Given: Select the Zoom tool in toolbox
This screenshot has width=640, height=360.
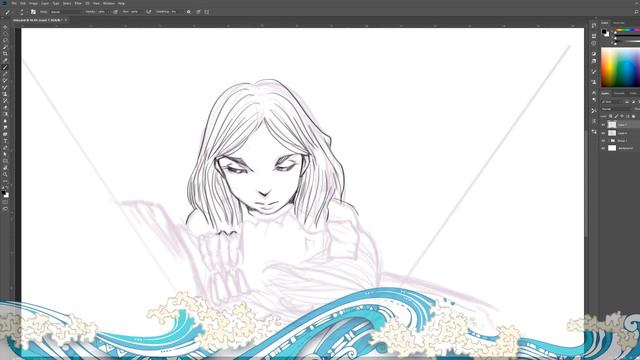Looking at the screenshot, I should [x=5, y=174].
